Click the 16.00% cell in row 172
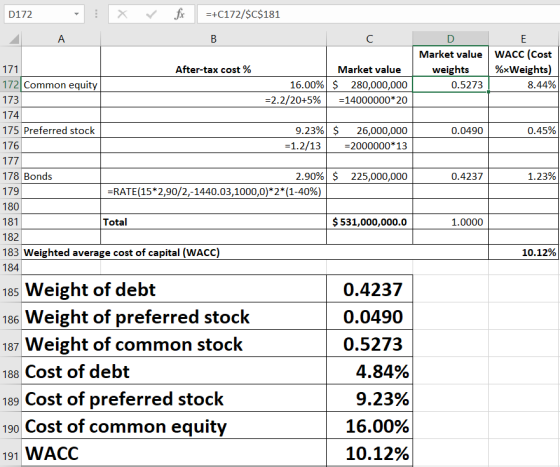The image size is (560, 467). [x=213, y=85]
